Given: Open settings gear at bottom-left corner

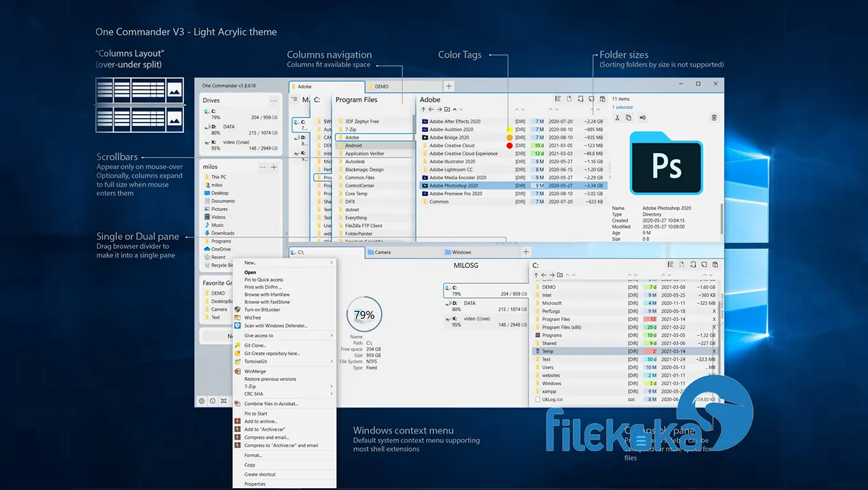Looking at the screenshot, I should (x=202, y=401).
